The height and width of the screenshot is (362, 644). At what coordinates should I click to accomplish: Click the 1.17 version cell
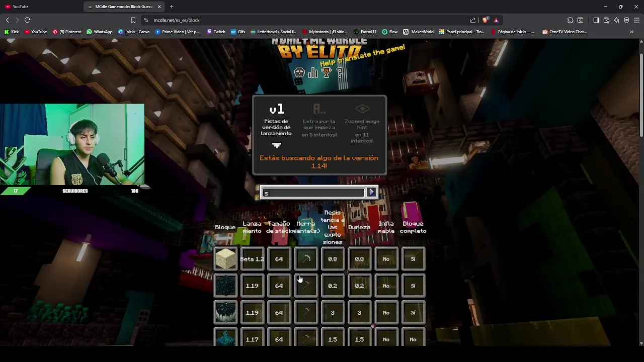[x=252, y=339]
